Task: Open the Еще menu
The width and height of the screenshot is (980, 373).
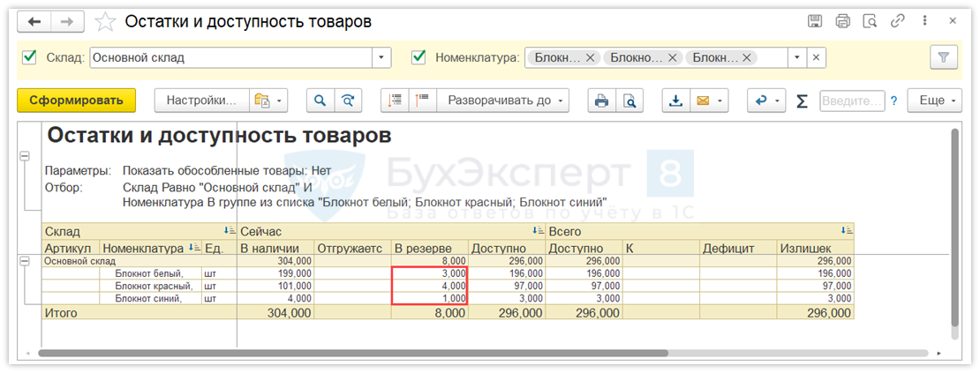Action: (939, 101)
